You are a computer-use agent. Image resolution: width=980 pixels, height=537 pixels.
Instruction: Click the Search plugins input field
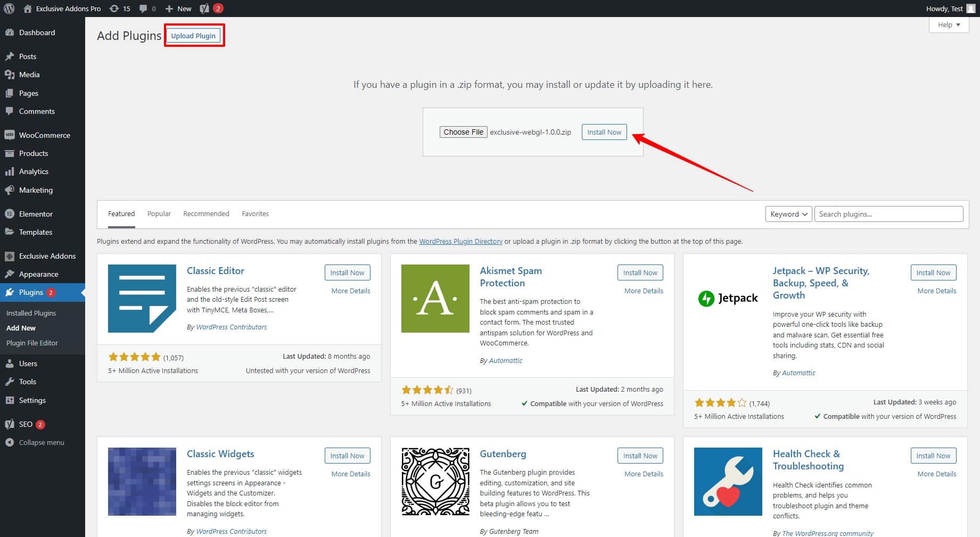coord(888,214)
